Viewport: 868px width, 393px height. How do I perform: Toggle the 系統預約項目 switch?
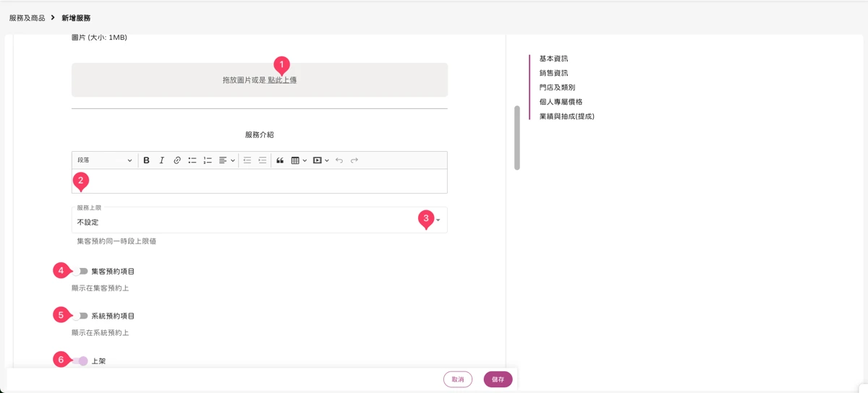pyautogui.click(x=80, y=316)
